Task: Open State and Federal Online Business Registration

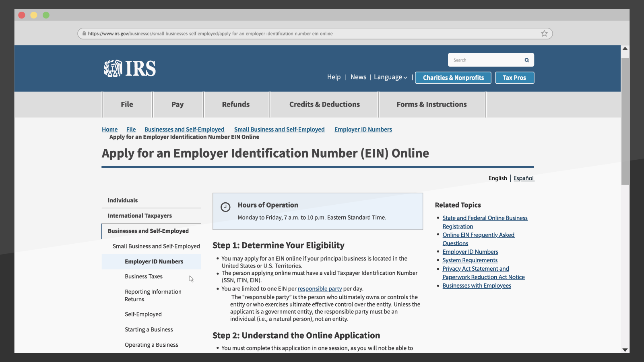Action: click(x=485, y=222)
